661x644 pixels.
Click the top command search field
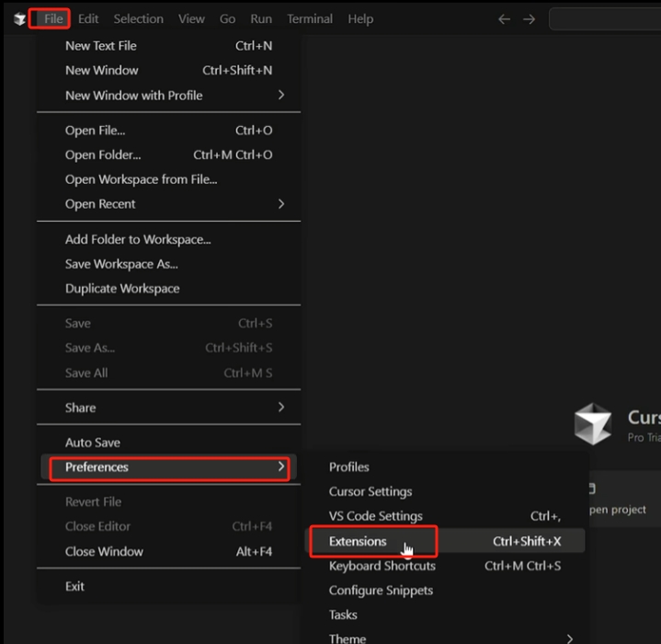click(604, 19)
